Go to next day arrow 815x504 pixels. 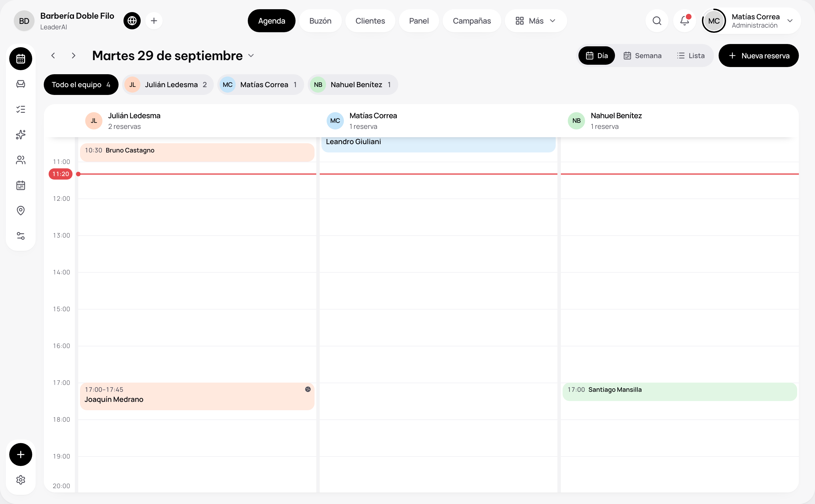[73, 55]
